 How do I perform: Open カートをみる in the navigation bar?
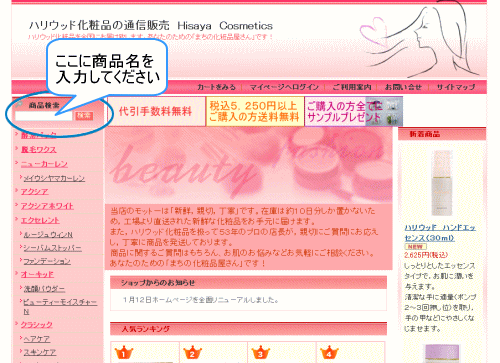pos(216,87)
